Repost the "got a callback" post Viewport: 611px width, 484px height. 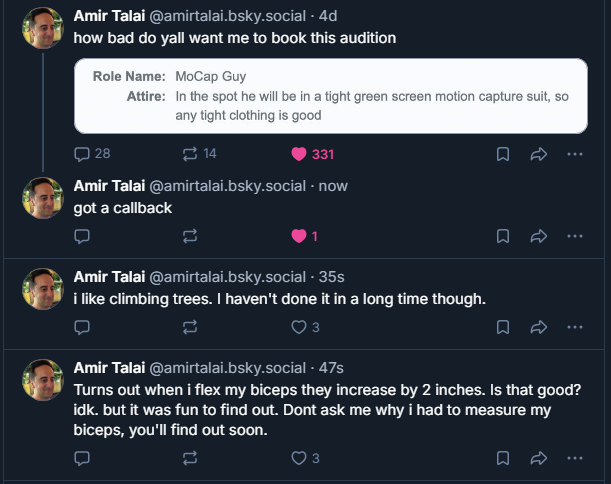coord(190,236)
